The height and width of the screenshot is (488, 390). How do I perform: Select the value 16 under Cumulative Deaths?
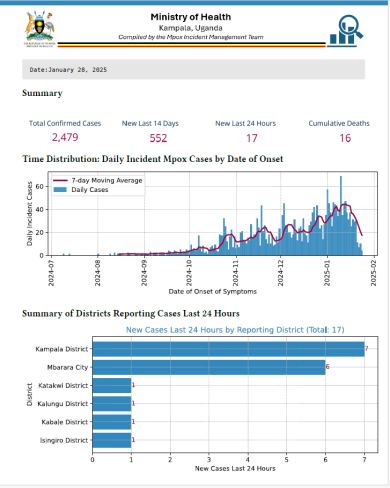coord(345,138)
